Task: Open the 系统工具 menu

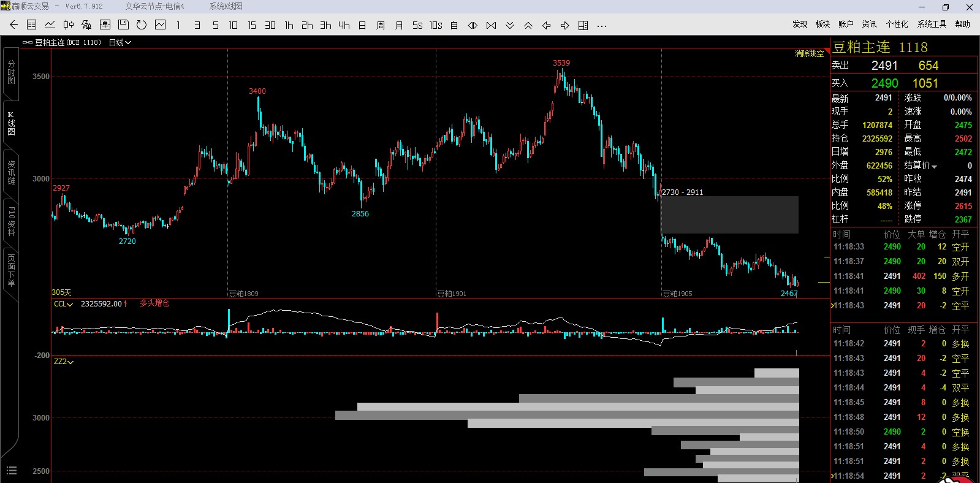Action: coord(932,24)
